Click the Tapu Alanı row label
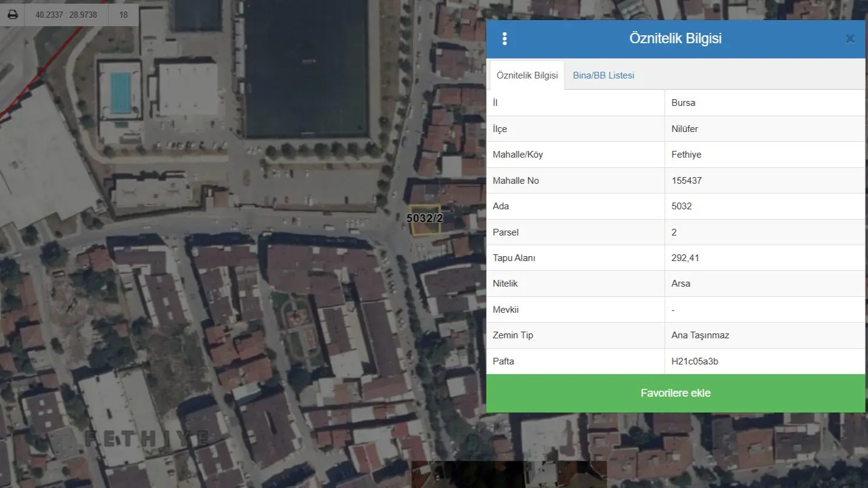 (514, 258)
